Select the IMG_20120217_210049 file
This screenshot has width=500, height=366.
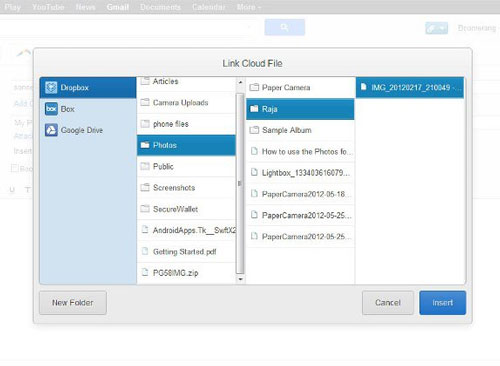click(x=410, y=87)
